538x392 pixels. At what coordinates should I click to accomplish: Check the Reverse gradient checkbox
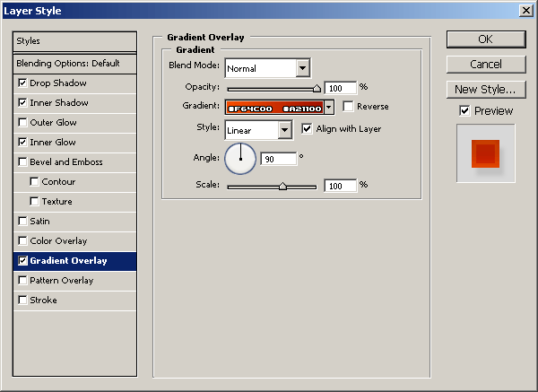348,107
